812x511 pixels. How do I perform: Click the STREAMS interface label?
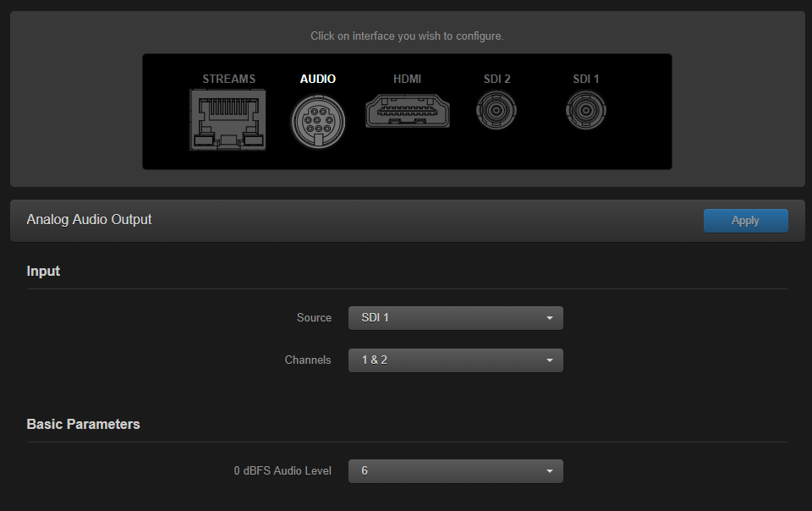228,79
